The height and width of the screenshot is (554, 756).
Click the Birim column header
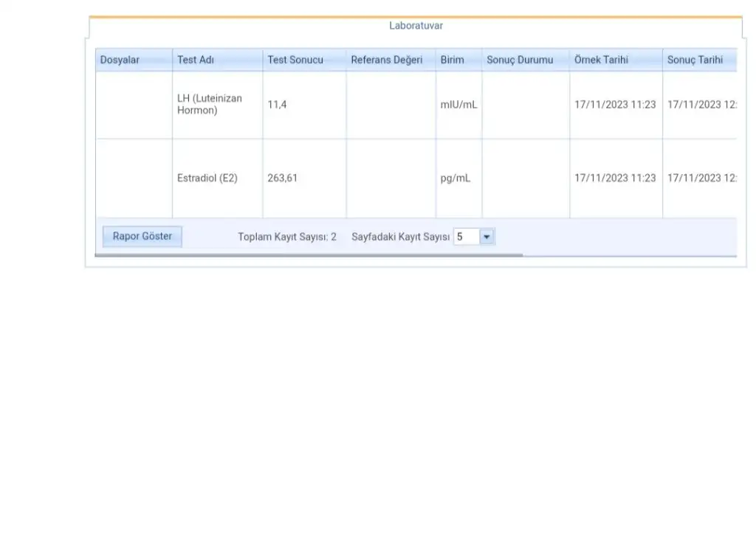[x=453, y=60]
